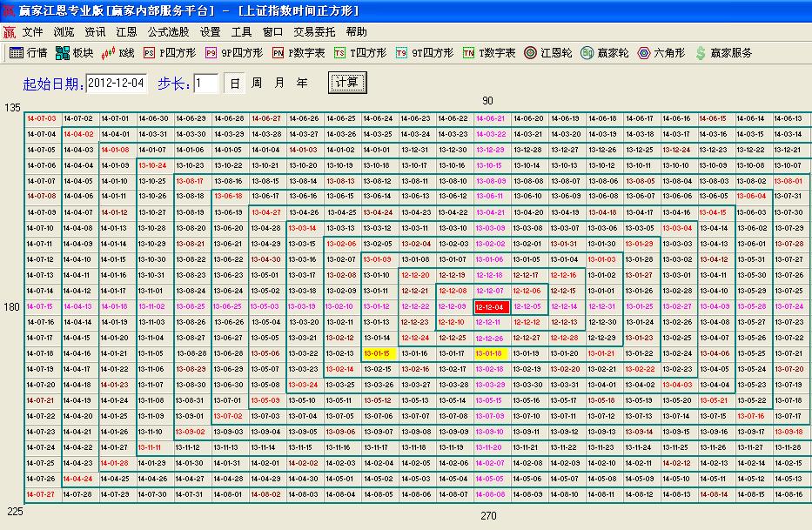The image size is (812, 530).
Task: Open the P数字表 number table
Action: click(298, 53)
